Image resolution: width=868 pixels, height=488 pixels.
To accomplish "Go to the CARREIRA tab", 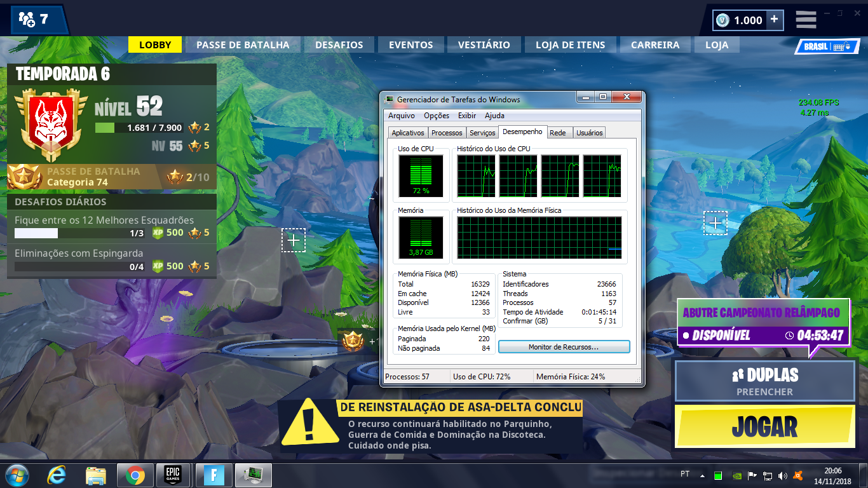I will 655,44.
